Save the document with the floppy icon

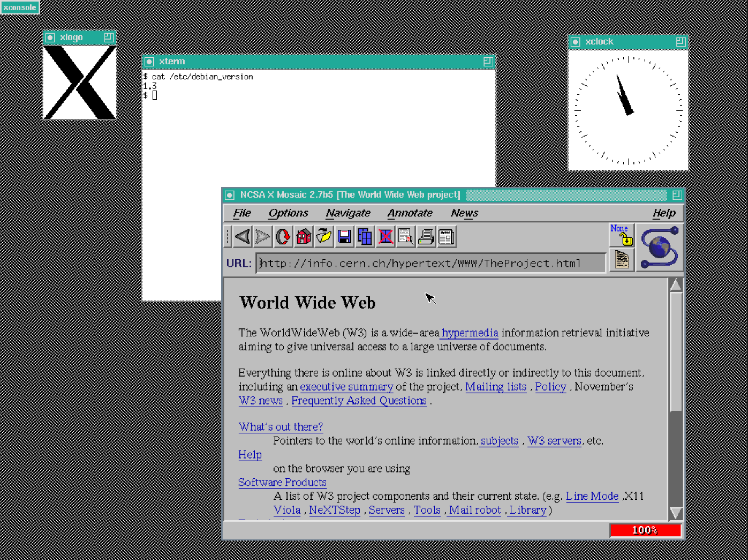[344, 237]
